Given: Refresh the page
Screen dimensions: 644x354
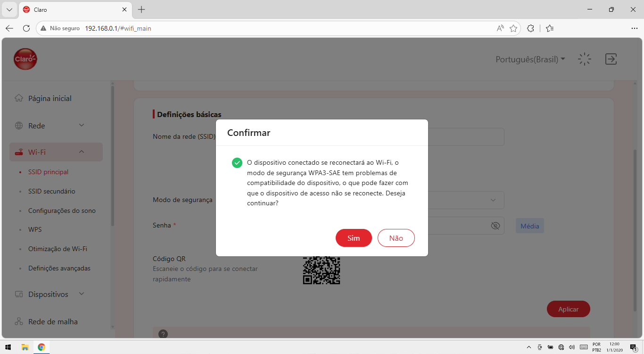Looking at the screenshot, I should pyautogui.click(x=26, y=28).
